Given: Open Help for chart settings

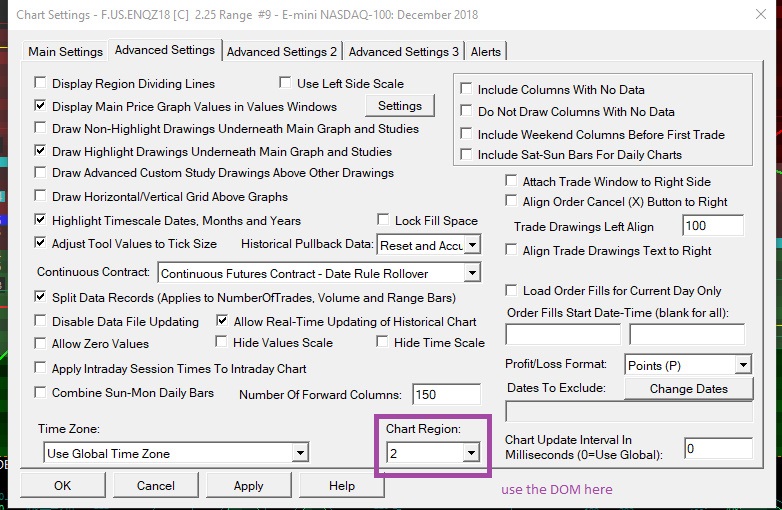Looking at the screenshot, I should point(342,485).
